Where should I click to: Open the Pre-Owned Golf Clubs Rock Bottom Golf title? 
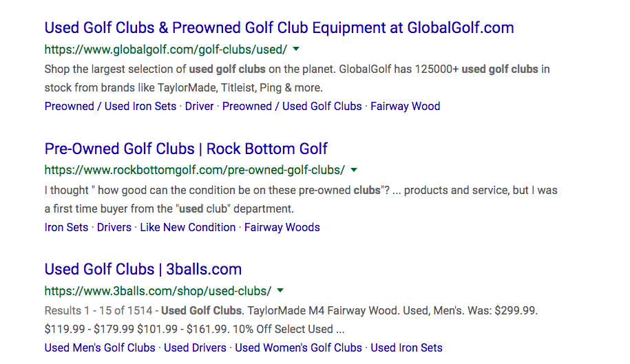pyautogui.click(x=186, y=149)
